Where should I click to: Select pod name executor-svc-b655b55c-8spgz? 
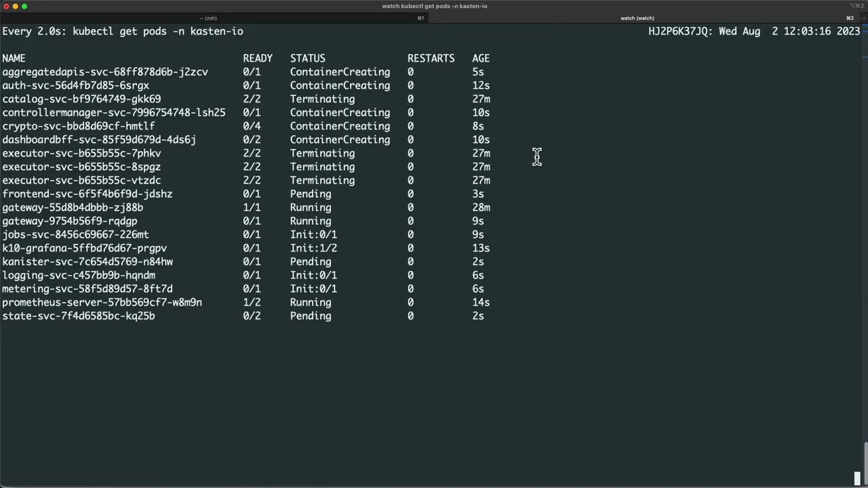[81, 167]
